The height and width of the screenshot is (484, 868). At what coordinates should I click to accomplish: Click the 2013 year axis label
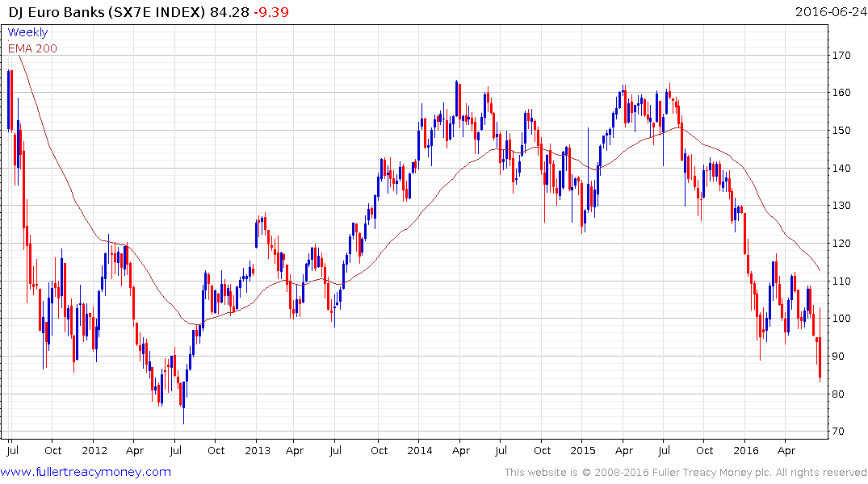tap(258, 450)
